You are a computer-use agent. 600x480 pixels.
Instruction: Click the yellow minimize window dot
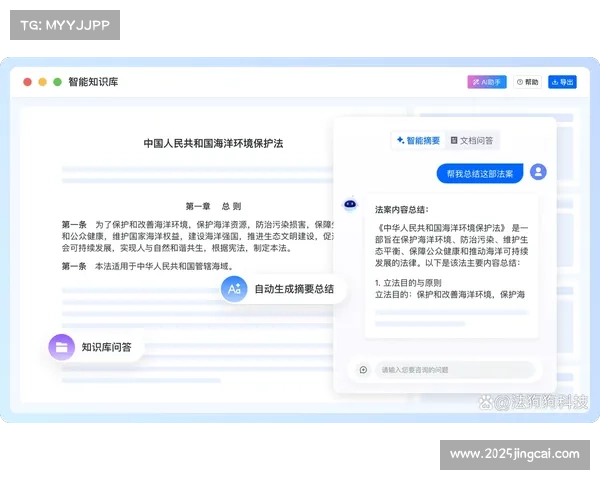42,82
